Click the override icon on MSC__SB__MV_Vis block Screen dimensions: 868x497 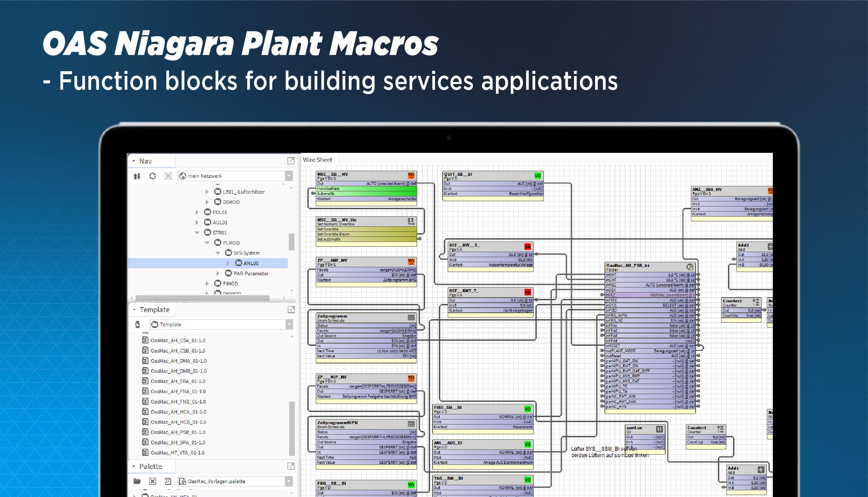[x=411, y=221]
